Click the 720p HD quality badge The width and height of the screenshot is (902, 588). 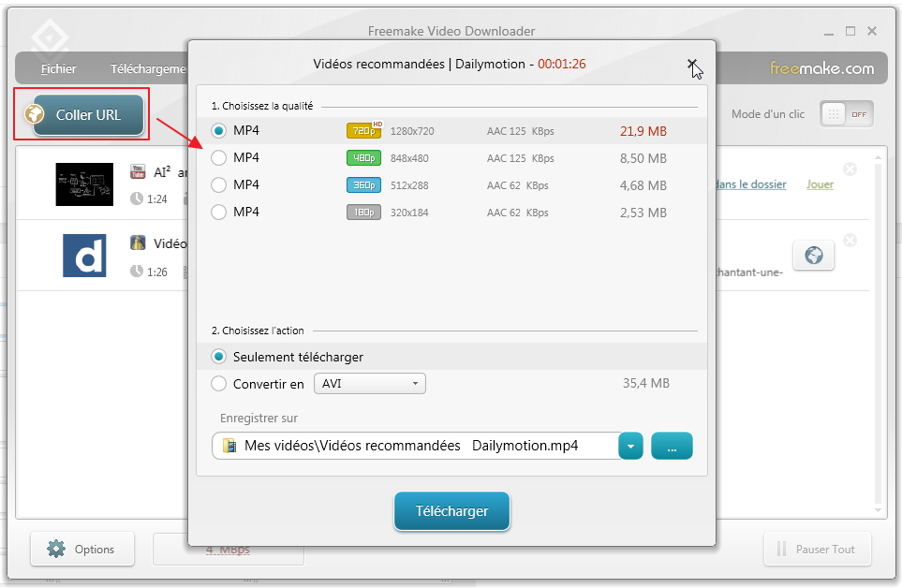tap(364, 130)
